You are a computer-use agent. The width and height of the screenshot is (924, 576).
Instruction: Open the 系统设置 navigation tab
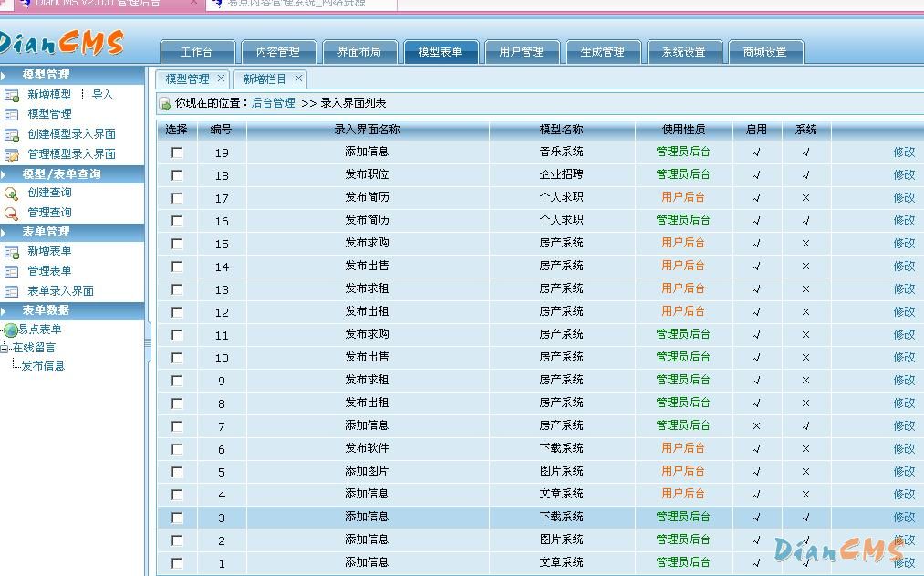coord(683,52)
